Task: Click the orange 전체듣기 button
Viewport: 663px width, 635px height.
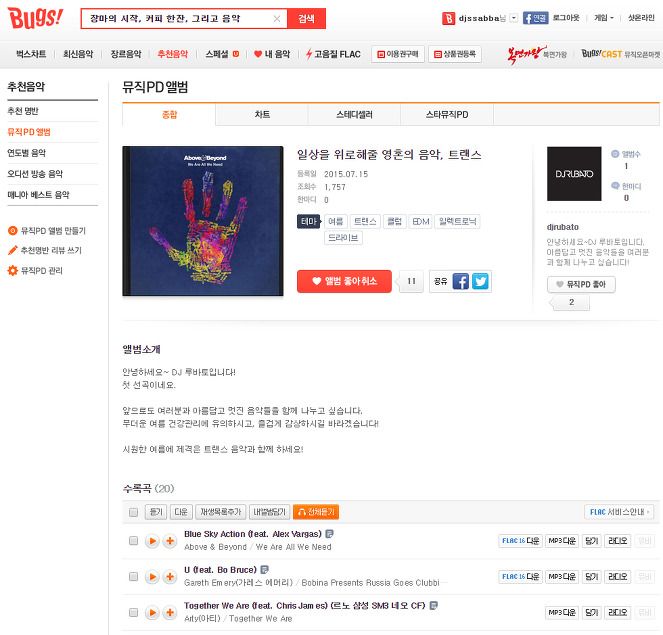Action: [x=315, y=512]
